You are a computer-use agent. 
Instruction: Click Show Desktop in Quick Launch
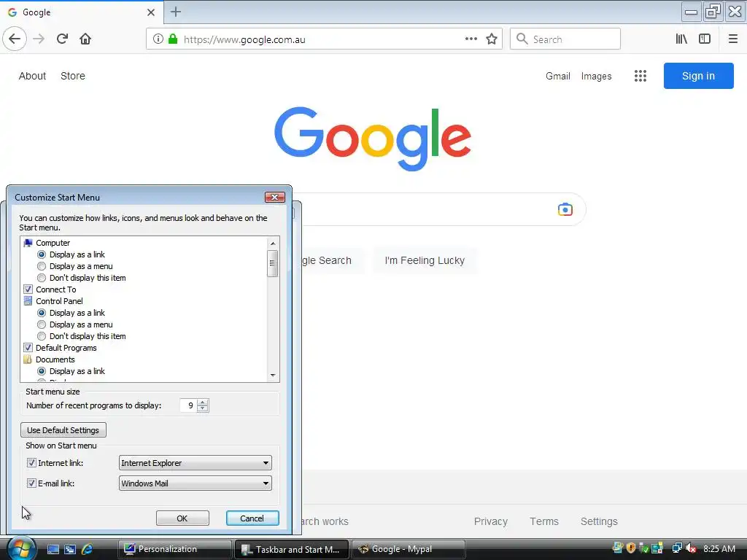53,549
